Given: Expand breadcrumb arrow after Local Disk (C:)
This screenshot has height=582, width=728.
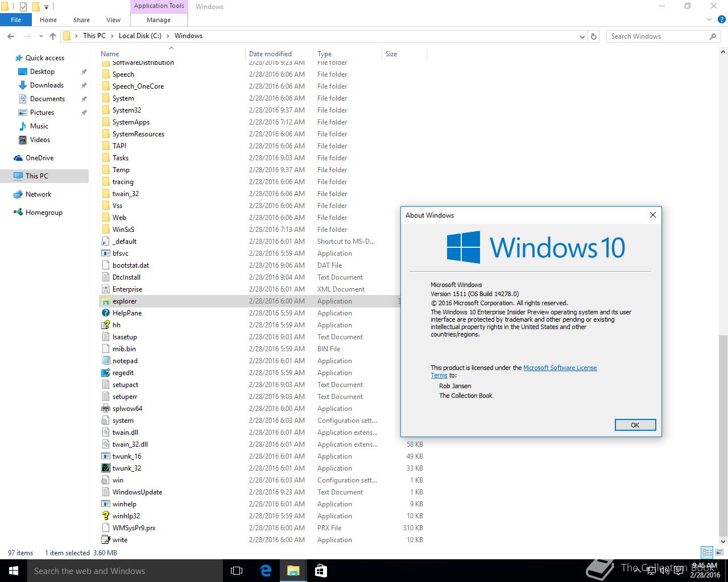Looking at the screenshot, I should pyautogui.click(x=168, y=36).
